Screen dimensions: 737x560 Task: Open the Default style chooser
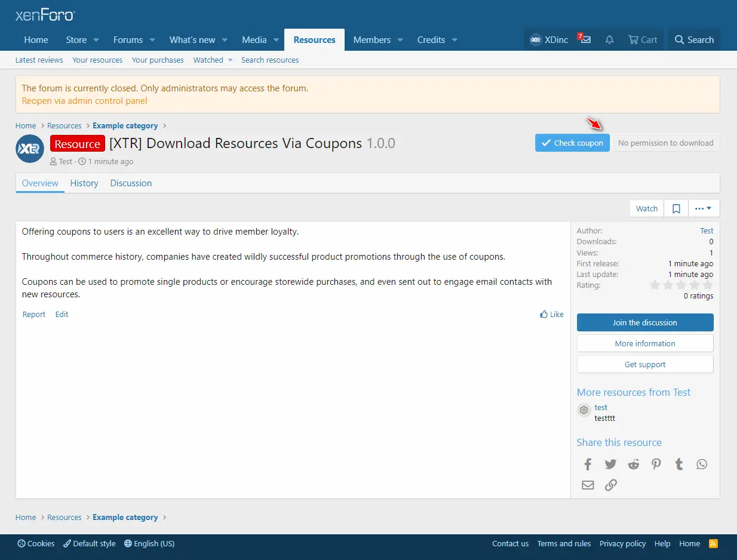(x=90, y=543)
